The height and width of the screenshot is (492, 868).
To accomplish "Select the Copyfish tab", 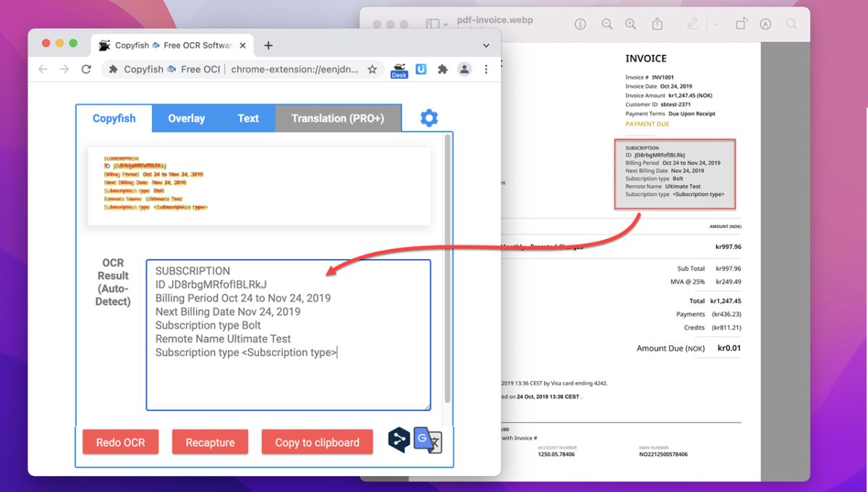I will (x=114, y=119).
